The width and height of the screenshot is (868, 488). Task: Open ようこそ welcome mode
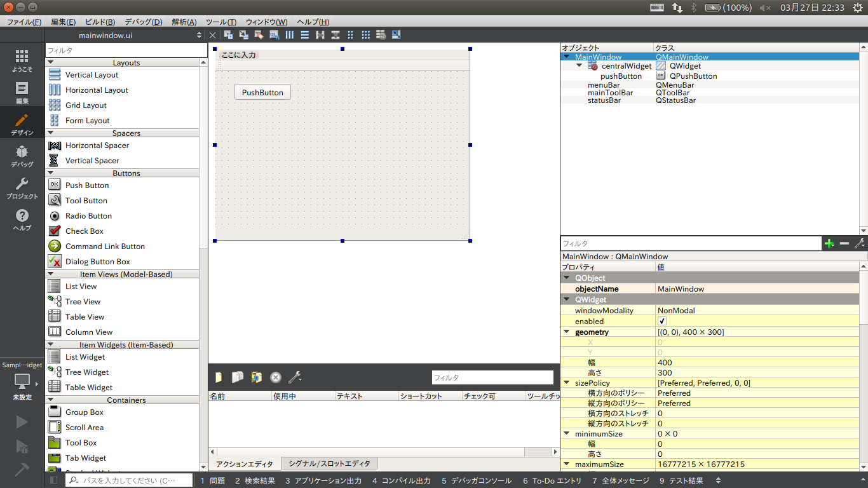(22, 61)
